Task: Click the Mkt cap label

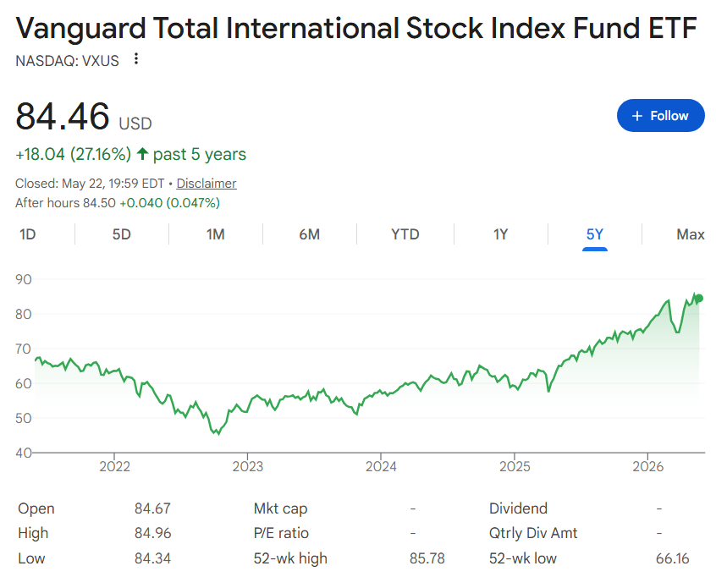Action: pos(280,508)
